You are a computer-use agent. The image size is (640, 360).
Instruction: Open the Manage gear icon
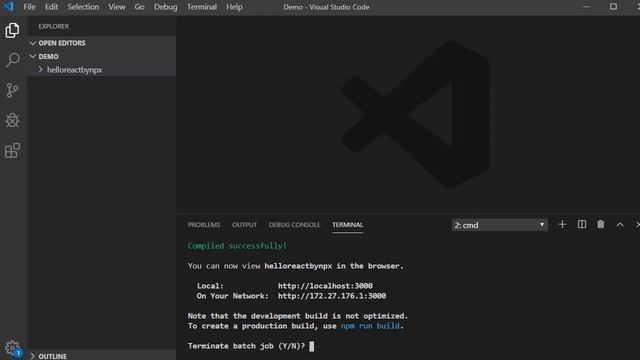coord(12,348)
